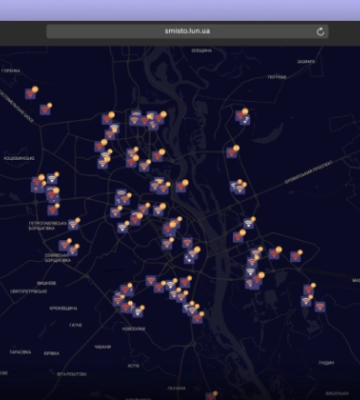Click the Коцюбинське place label
Viewport: 360px width, 400px height.
point(19,158)
